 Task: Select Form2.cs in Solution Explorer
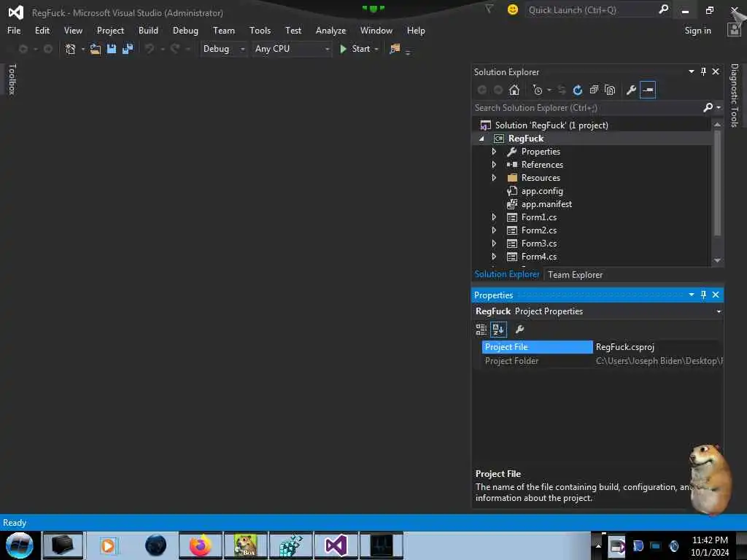(539, 230)
